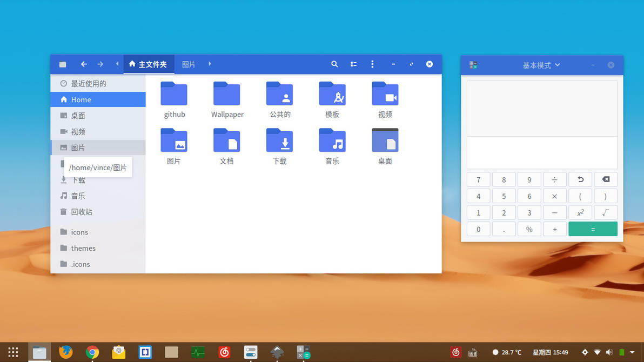Click the search icon in the file manager toolbar
Image resolution: width=644 pixels, height=362 pixels.
334,64
